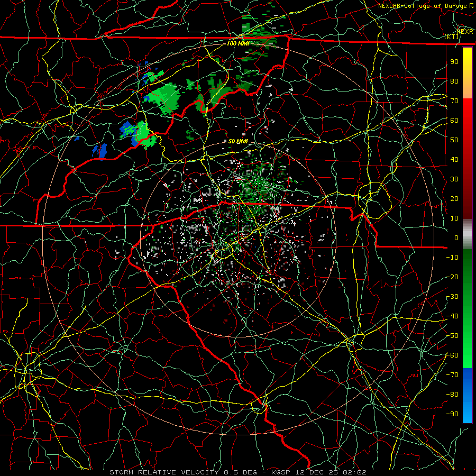This screenshot has width=476, height=476.
Task: Click the 50 NMI range ring label
Action: coord(238,141)
